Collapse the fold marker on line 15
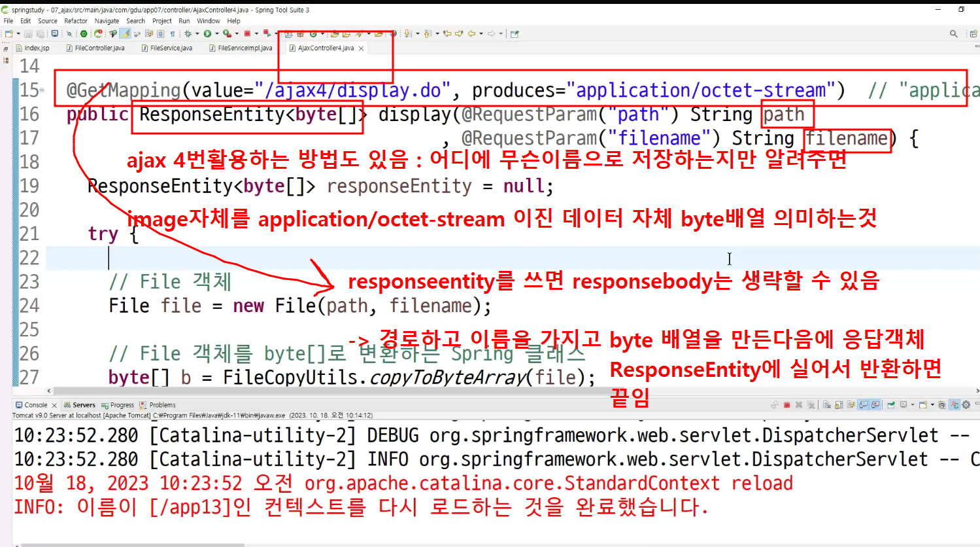 [x=42, y=90]
